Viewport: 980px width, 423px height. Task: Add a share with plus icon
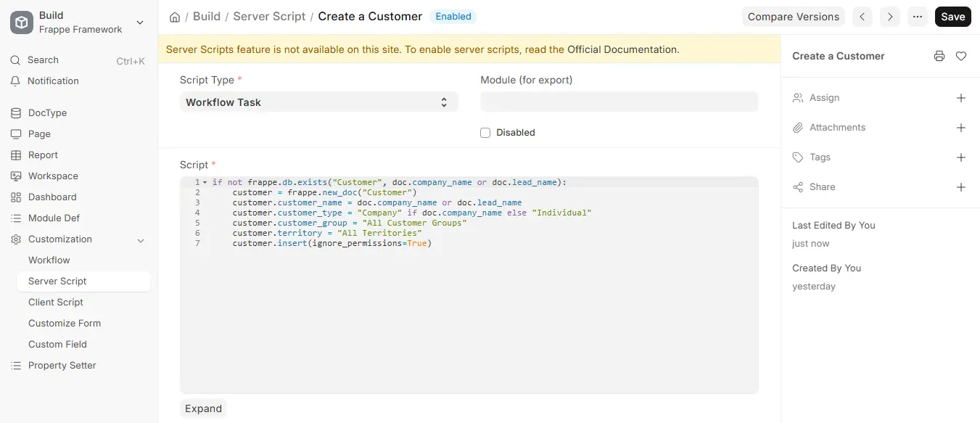tap(961, 187)
